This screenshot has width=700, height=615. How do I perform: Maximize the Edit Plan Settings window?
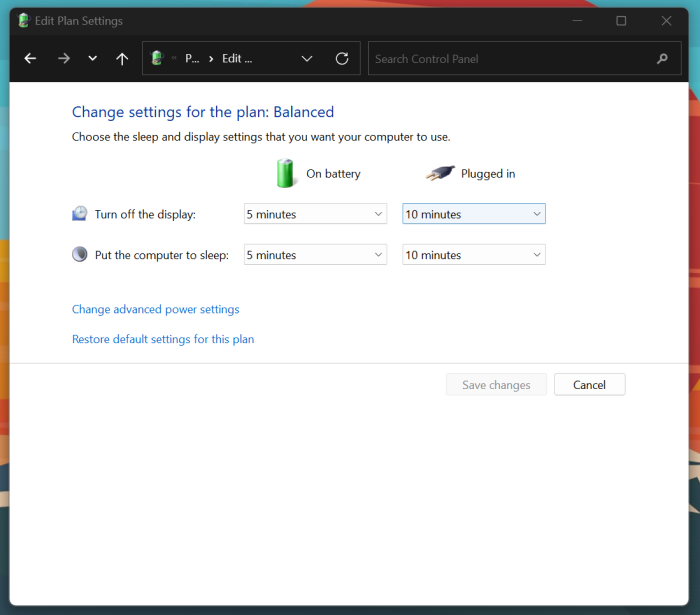pos(621,21)
